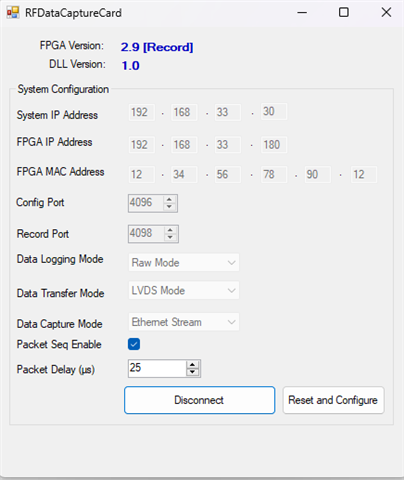Click the FPGA MAC Address label

[x=60, y=172]
